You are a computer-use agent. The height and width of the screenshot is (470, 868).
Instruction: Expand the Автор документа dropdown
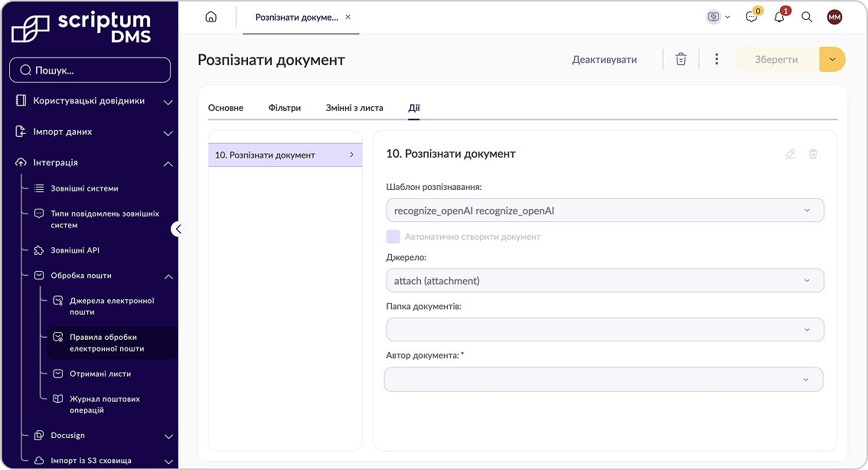click(x=603, y=379)
